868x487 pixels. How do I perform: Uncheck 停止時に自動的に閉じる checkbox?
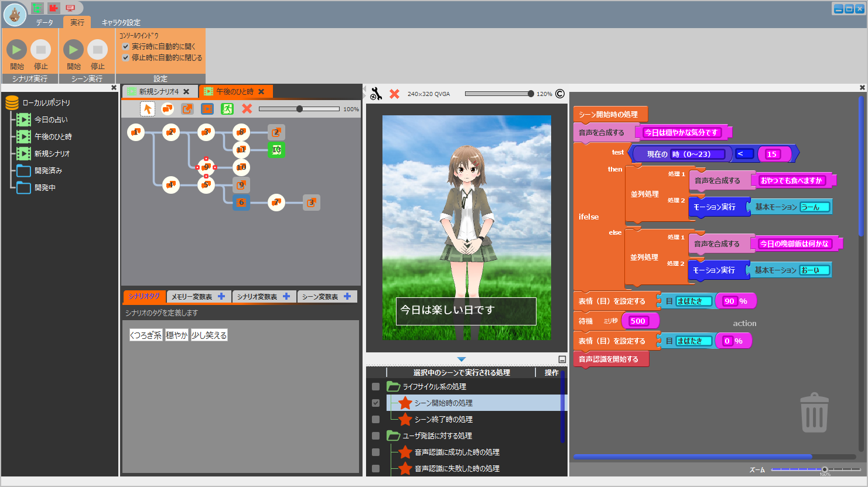click(125, 57)
